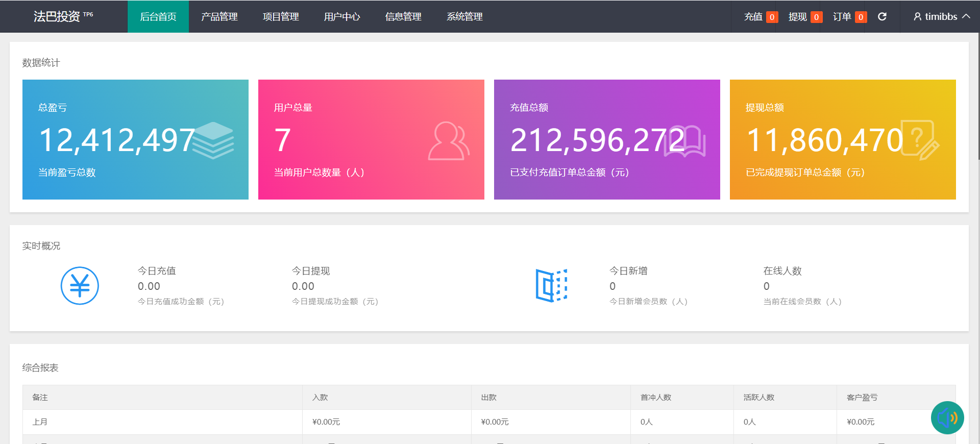Click the stacked layers icon on blue card

coord(213,140)
